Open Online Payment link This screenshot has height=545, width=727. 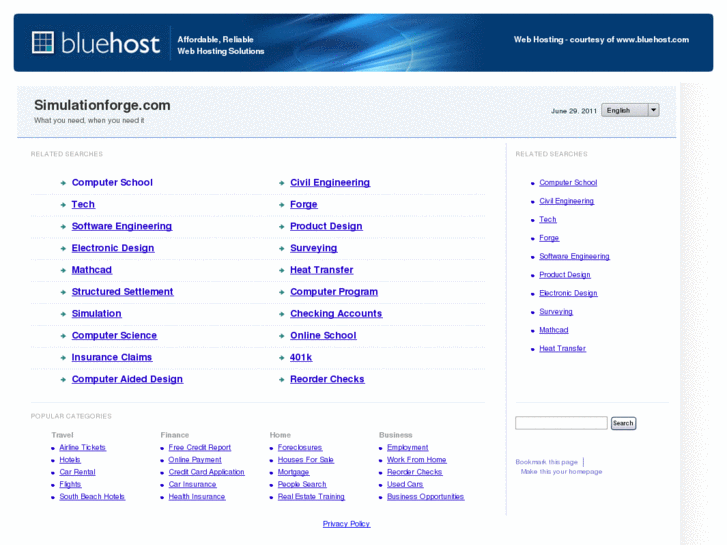(195, 460)
